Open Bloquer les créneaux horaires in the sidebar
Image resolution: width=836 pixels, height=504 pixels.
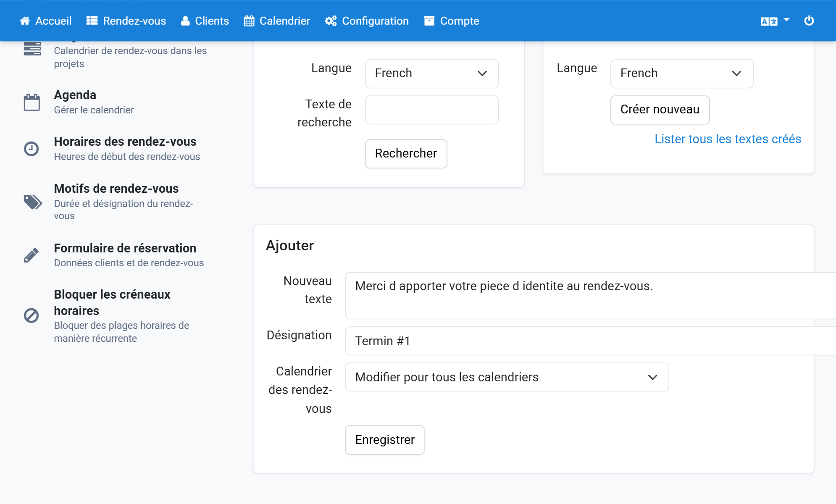click(x=112, y=302)
